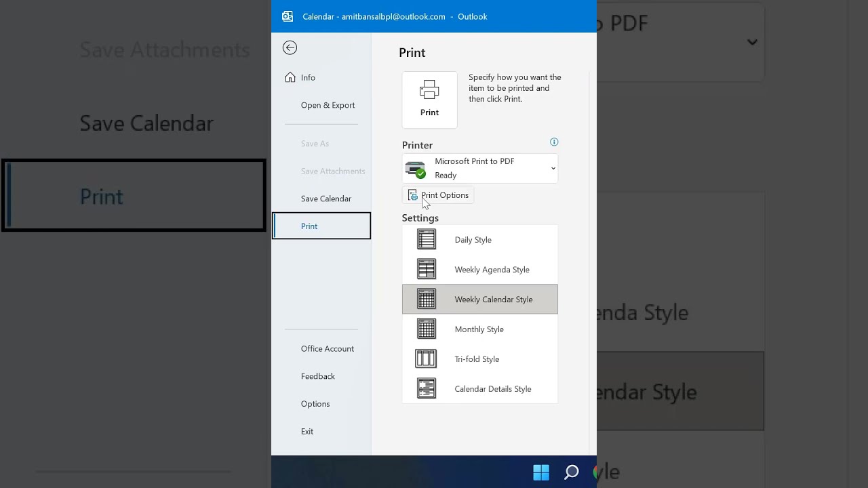Click the Daily Style label
This screenshot has width=868, height=488.
pos(473,240)
